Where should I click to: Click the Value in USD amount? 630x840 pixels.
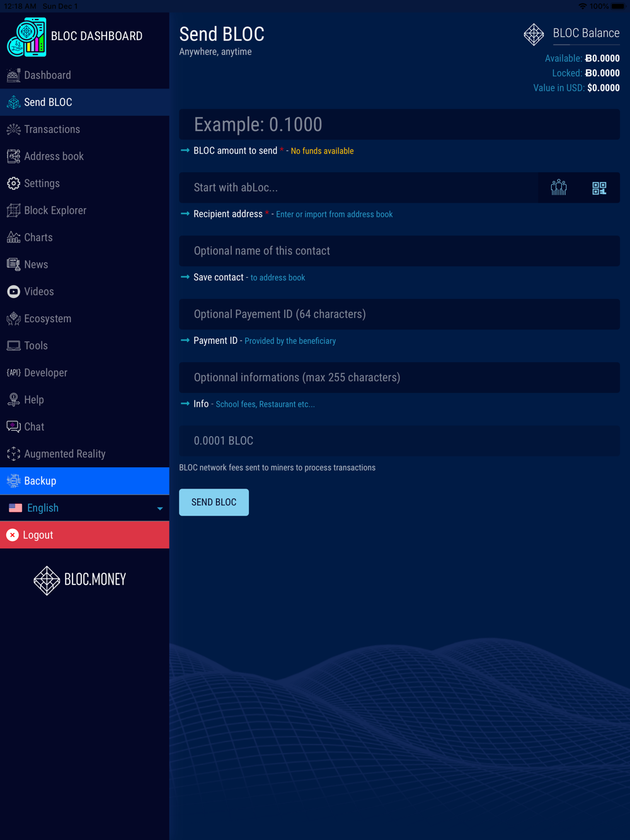coord(604,88)
